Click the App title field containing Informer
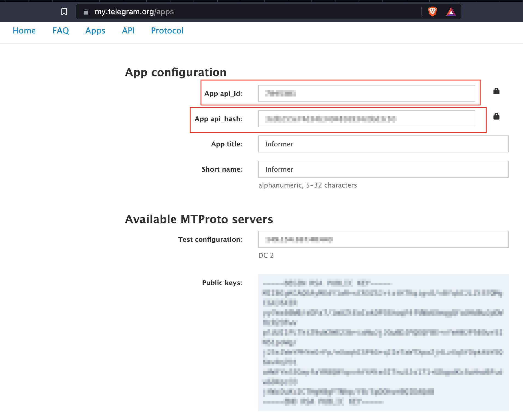This screenshot has width=523, height=420. coord(383,144)
